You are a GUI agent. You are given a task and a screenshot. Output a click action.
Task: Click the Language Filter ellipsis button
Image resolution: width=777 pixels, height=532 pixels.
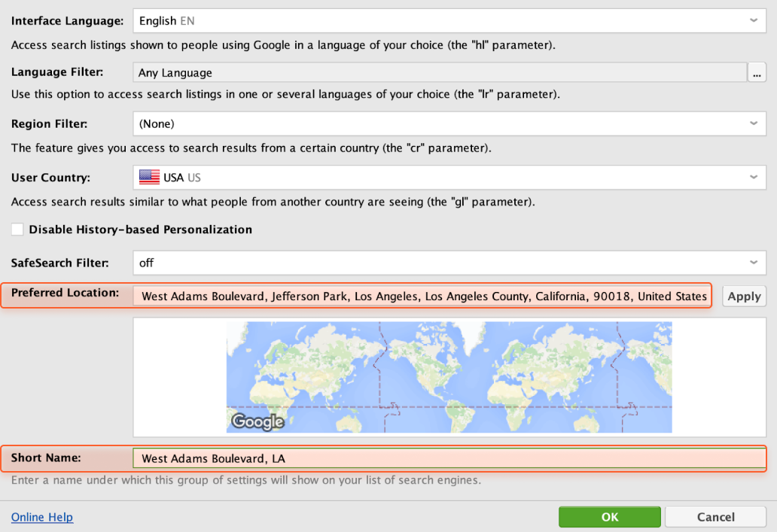(x=757, y=72)
